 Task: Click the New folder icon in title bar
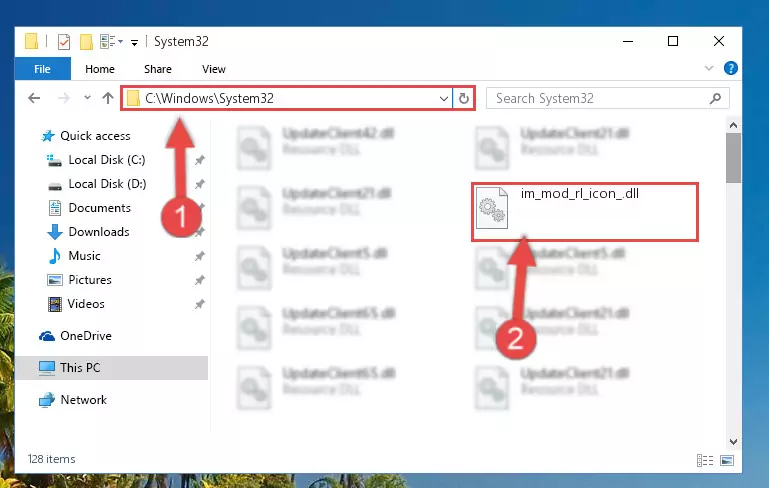point(86,42)
